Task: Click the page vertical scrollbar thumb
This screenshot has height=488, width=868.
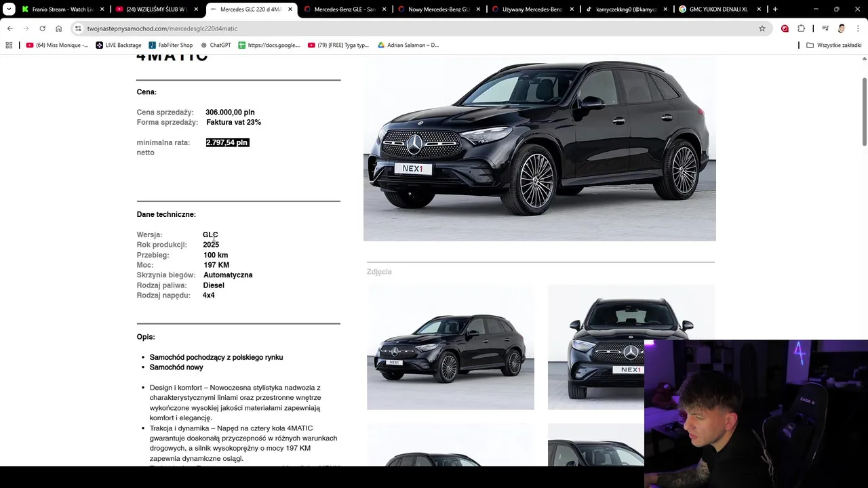Action: click(x=865, y=110)
